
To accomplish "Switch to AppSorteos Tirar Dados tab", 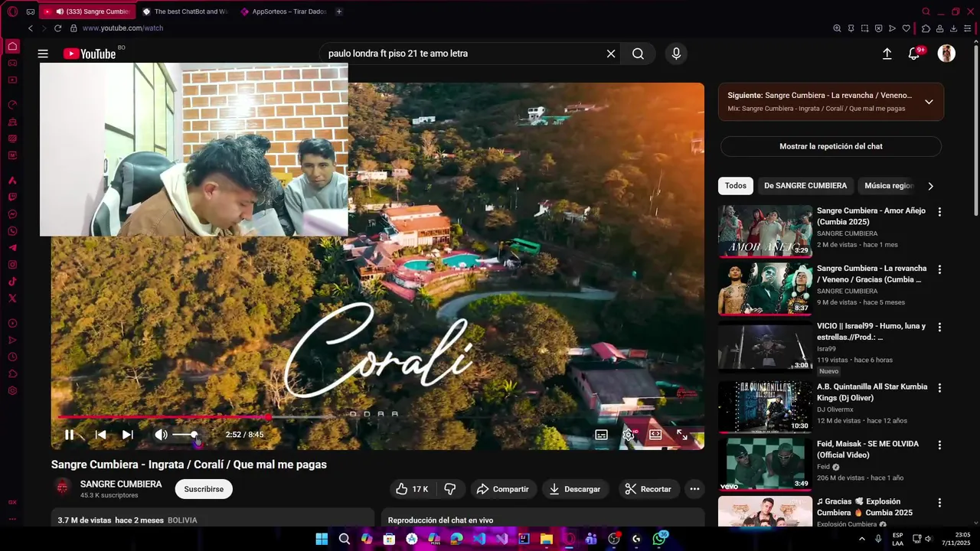I will (x=283, y=11).
